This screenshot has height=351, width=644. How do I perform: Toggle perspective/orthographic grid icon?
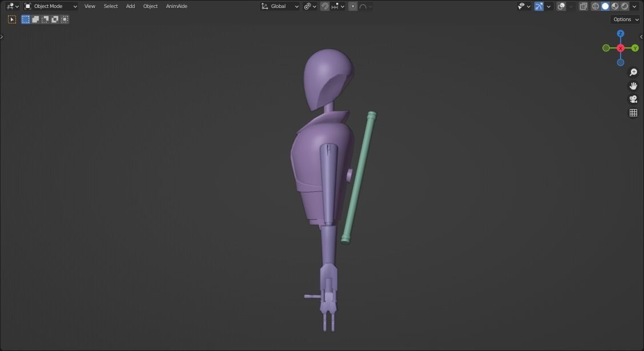coord(633,112)
